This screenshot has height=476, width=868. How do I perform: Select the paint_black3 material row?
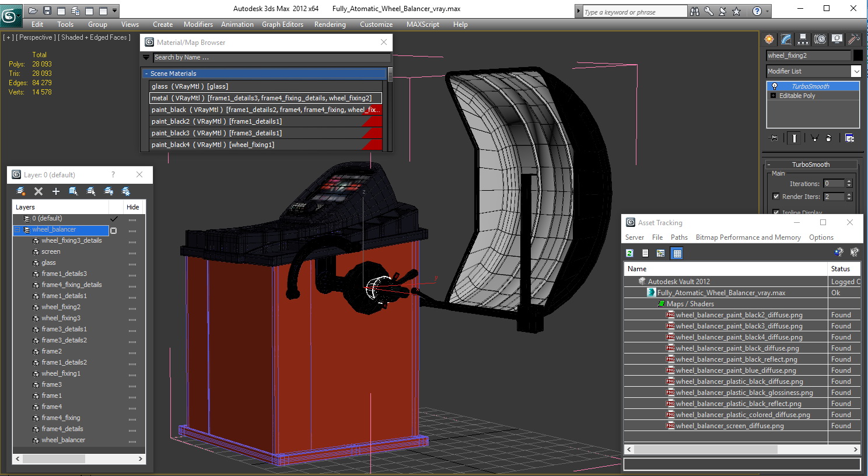click(x=265, y=133)
